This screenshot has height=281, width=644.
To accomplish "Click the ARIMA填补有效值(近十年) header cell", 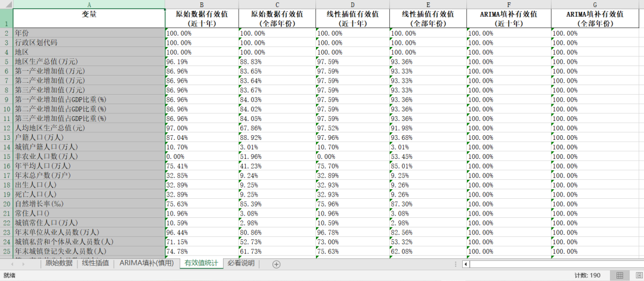I will pyautogui.click(x=509, y=18).
